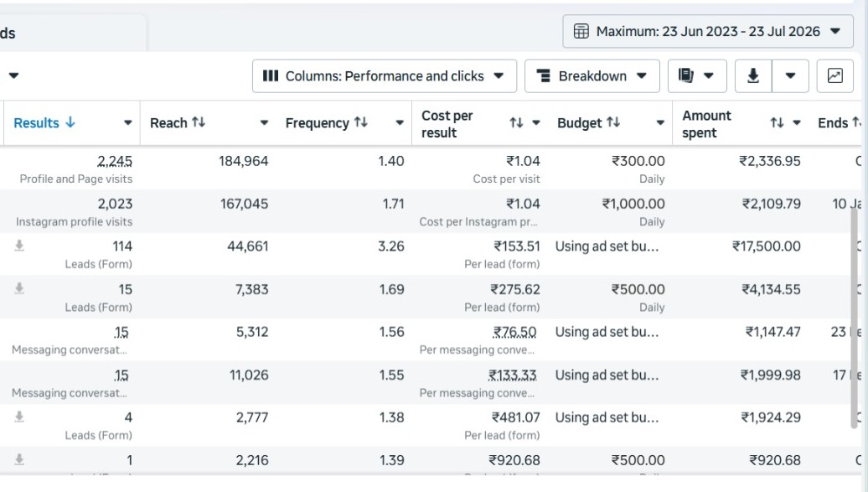
Task: Click cost per result ₹275.62
Action: (515, 289)
